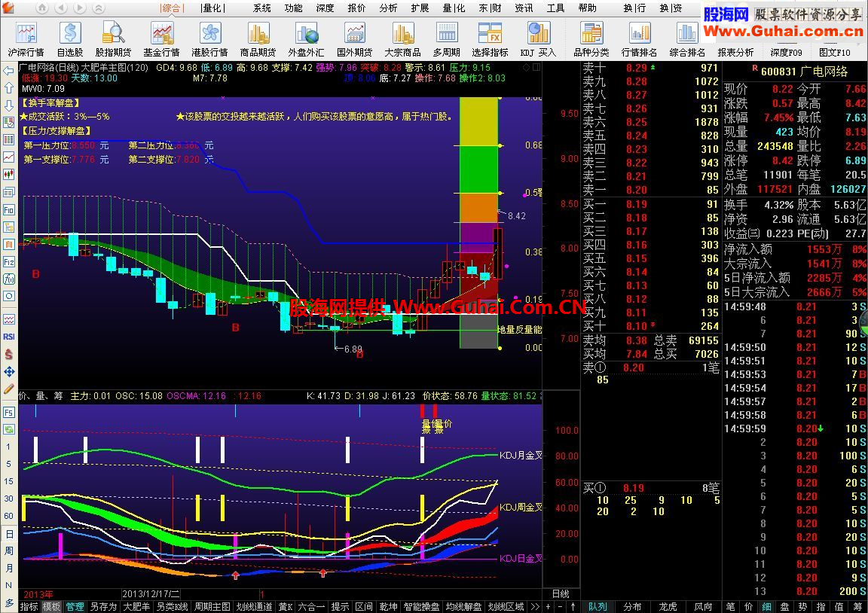Screen dimensions: 868x613
Task: Click the back arrow round button
Action: pyautogui.click(x=61, y=8)
